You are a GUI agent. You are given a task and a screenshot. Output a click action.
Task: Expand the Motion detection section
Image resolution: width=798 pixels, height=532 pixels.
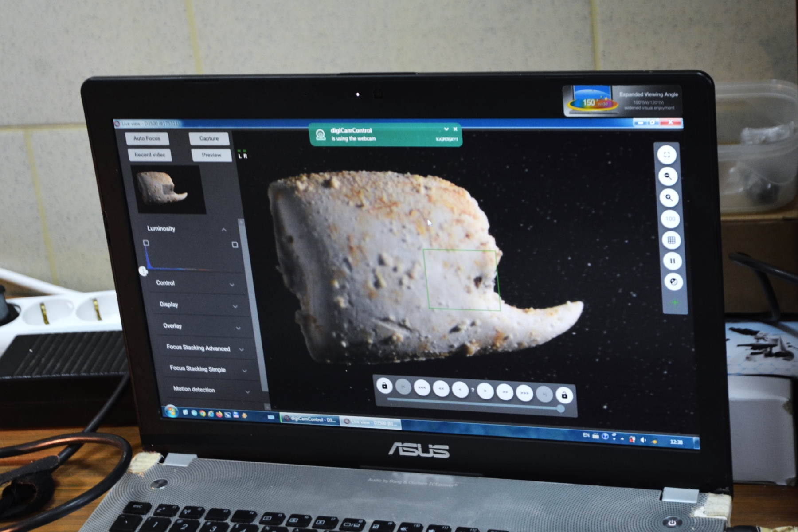tap(247, 391)
